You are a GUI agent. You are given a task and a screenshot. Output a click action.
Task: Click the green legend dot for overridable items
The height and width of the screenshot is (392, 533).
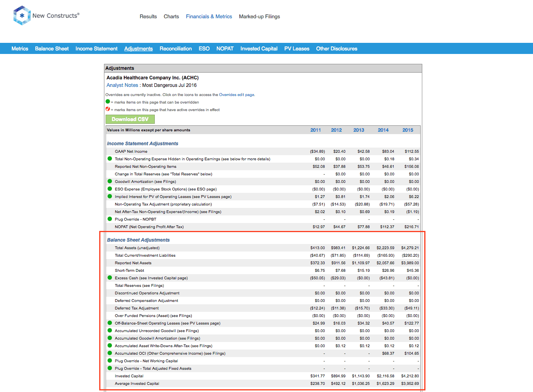[x=108, y=102]
